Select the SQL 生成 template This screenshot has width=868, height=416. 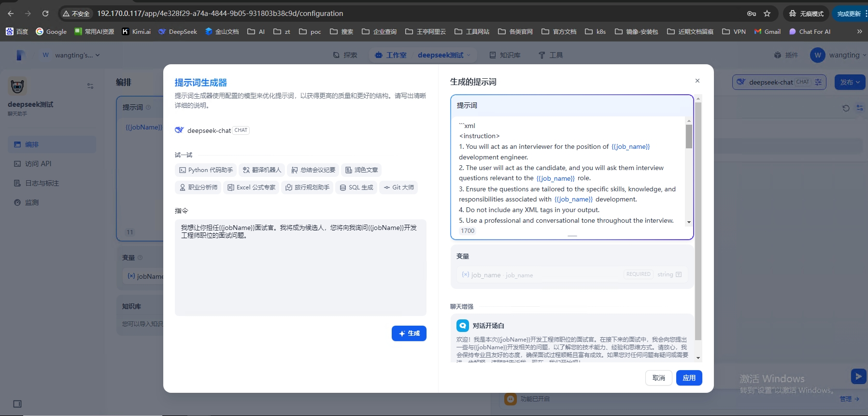click(356, 187)
